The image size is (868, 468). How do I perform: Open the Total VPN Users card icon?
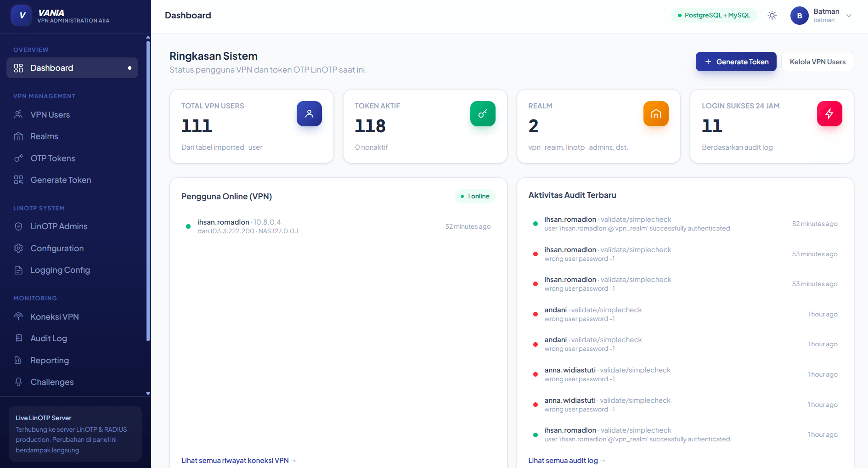click(309, 113)
